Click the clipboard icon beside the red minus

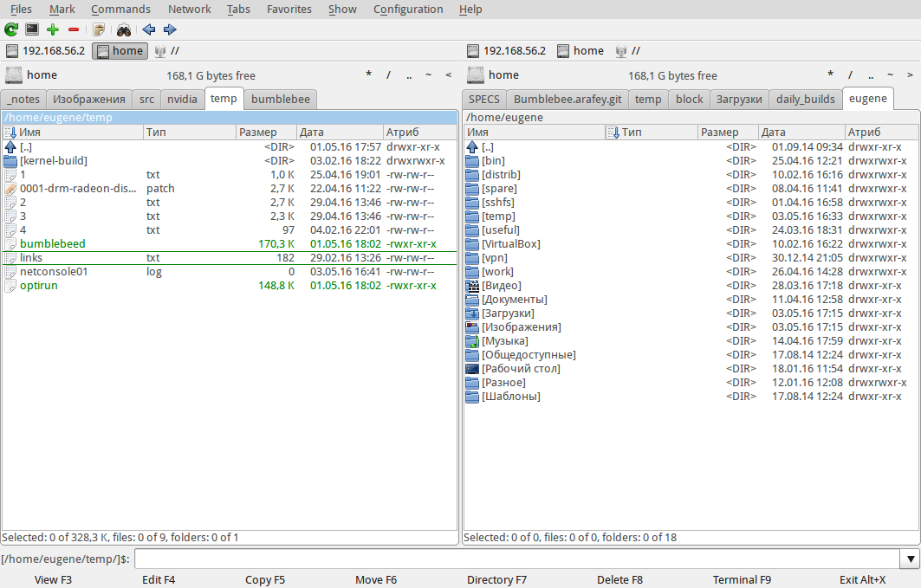point(99,29)
